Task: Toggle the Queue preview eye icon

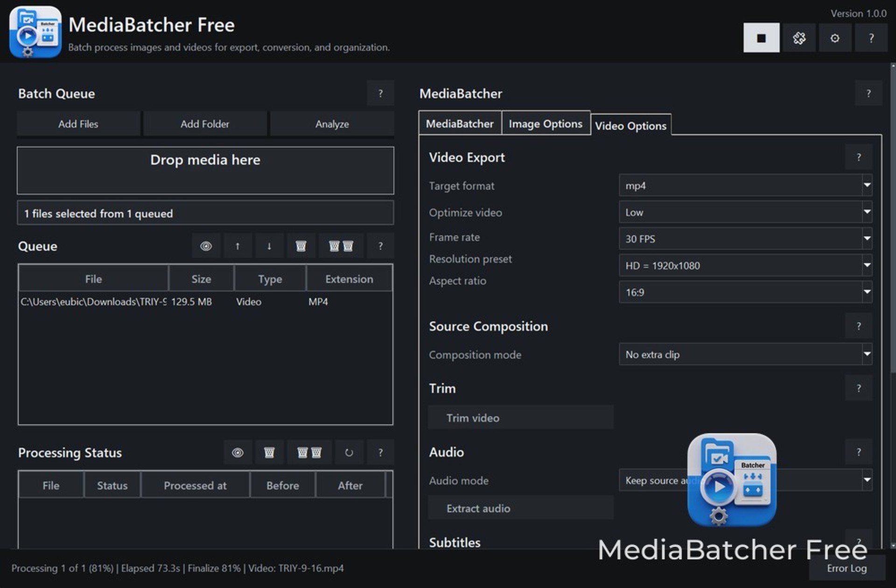Action: coord(206,246)
